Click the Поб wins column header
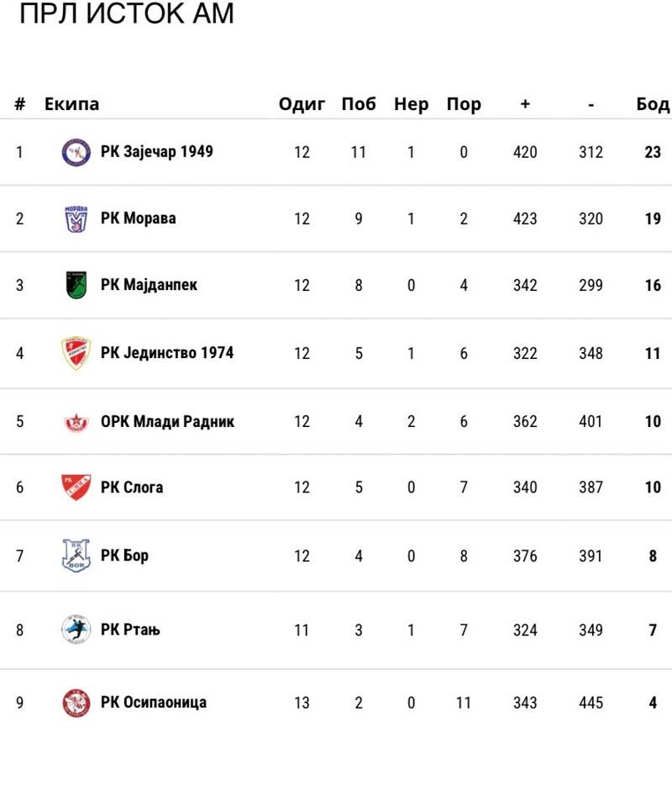 359,104
